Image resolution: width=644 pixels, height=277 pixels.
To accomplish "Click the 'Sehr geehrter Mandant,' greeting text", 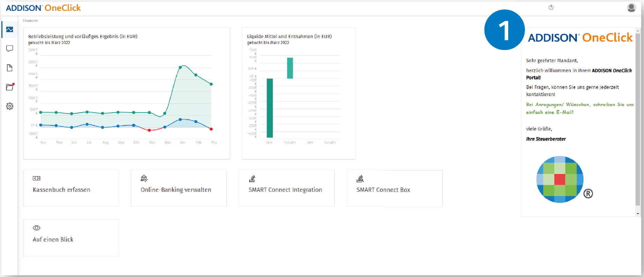I will (x=552, y=60).
